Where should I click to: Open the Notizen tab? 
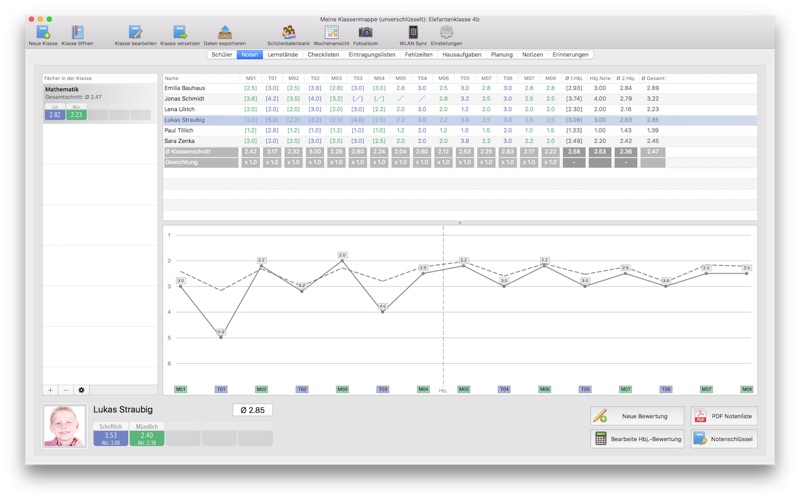tap(532, 55)
